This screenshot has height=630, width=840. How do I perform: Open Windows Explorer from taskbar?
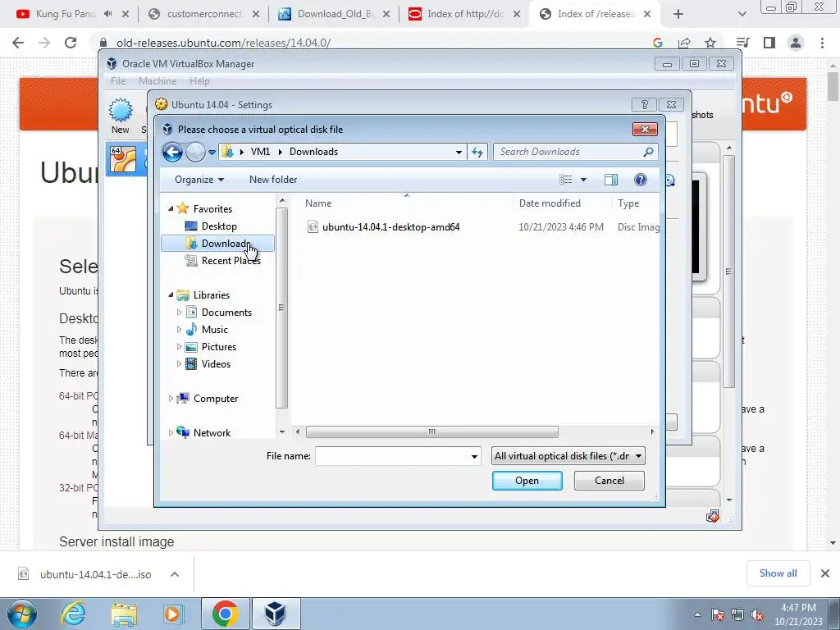coord(124,614)
